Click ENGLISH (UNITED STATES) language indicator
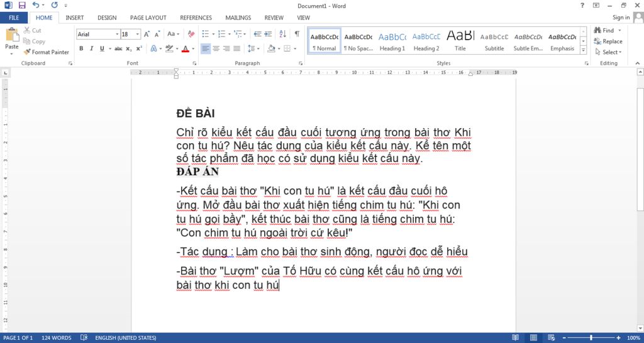644x343 pixels. [x=126, y=338]
